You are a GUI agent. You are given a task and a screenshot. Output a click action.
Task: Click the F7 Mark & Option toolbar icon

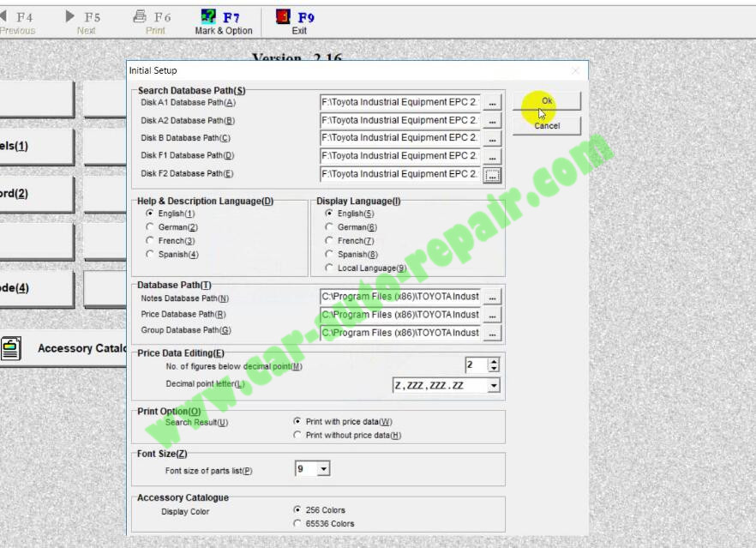(208, 16)
